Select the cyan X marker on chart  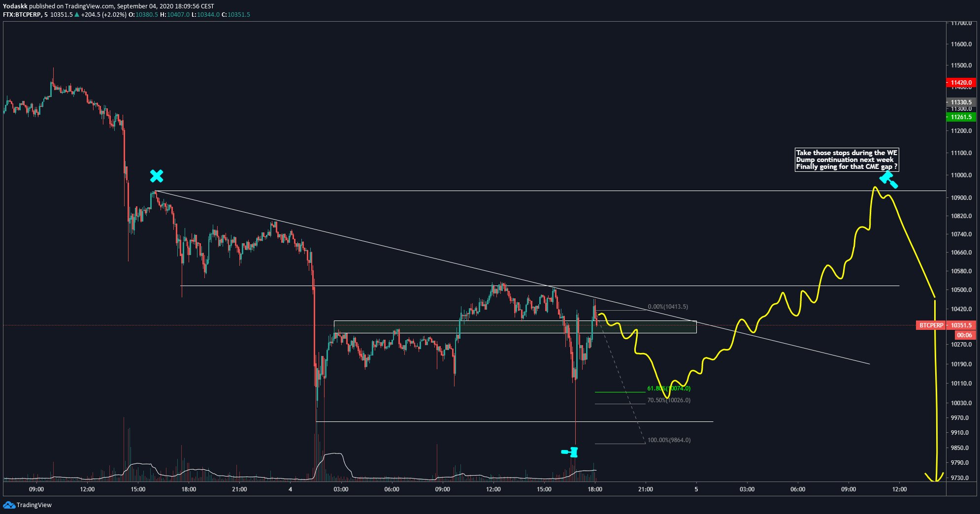(x=157, y=176)
